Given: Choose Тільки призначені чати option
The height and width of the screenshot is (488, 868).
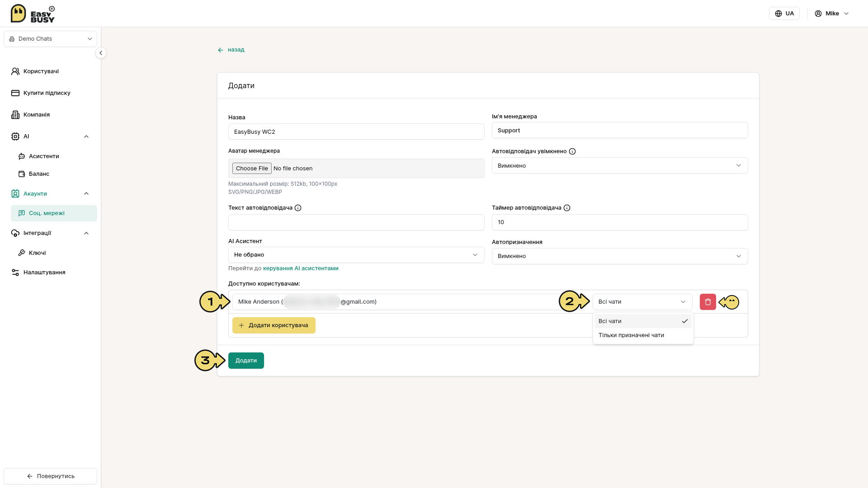Looking at the screenshot, I should [643, 335].
